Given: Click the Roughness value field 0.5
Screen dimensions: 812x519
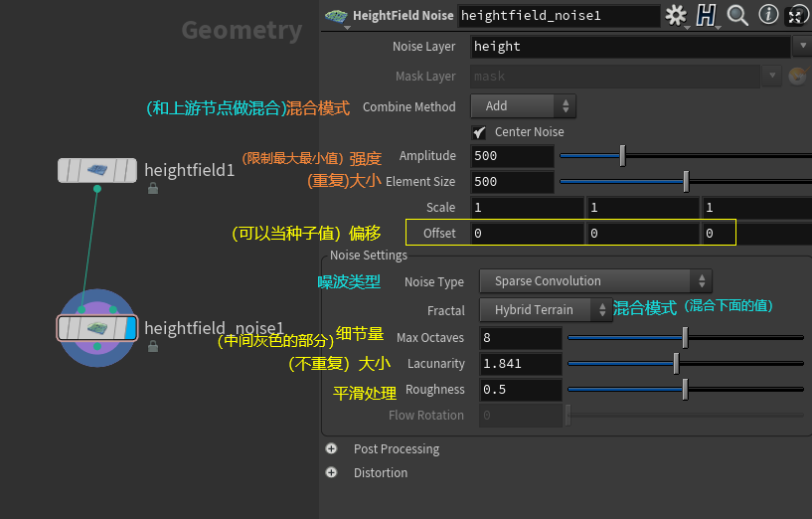Looking at the screenshot, I should pos(521,390).
